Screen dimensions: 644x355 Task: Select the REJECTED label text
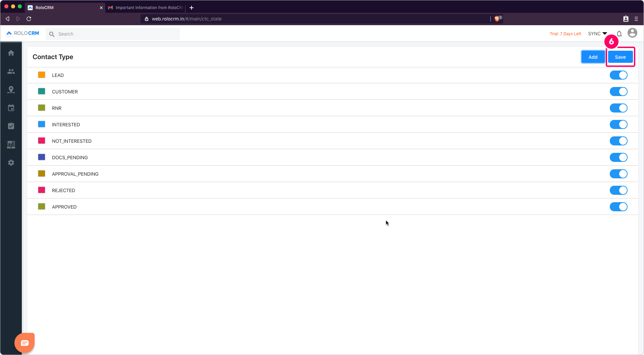pyautogui.click(x=63, y=190)
